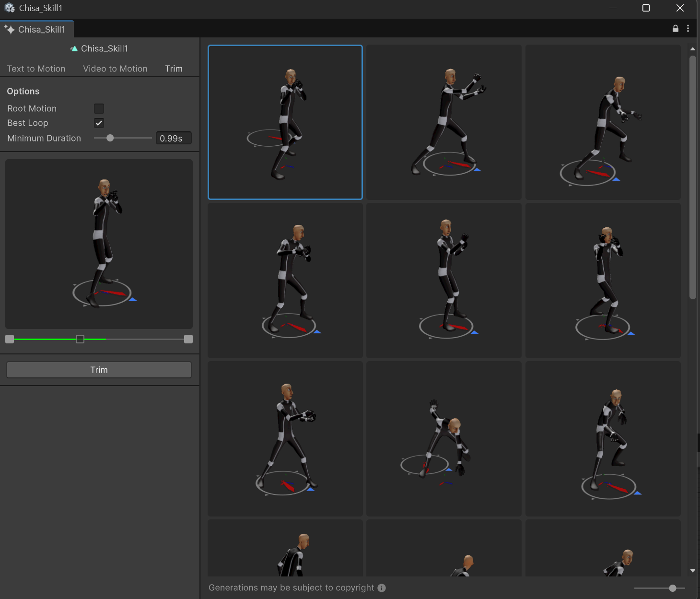Click the Chisa_Skill1 asset name header

(105, 48)
